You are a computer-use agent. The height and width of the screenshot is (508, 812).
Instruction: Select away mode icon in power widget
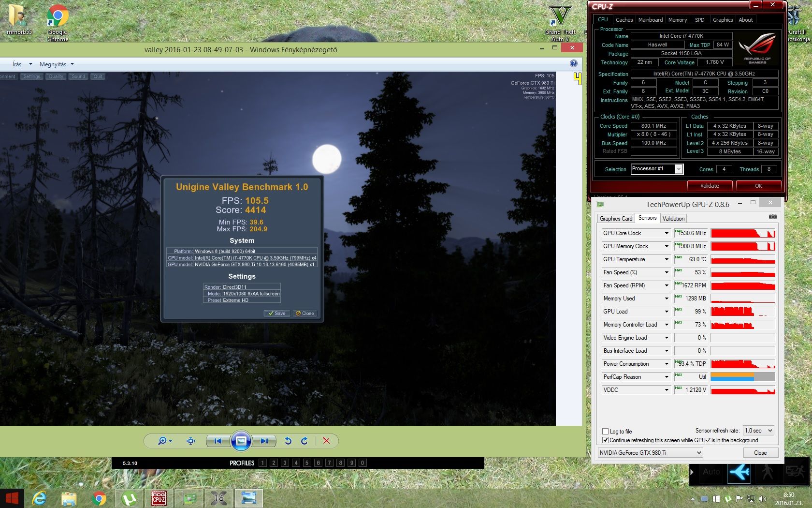pyautogui.click(x=795, y=472)
